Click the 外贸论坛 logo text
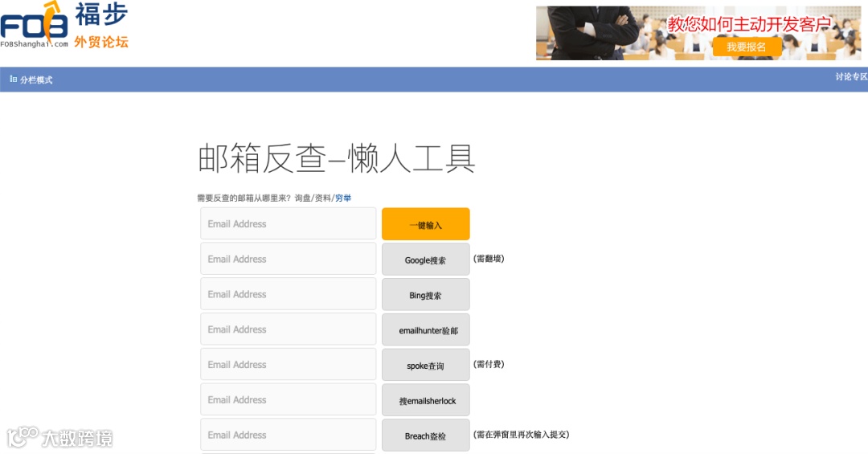 click(x=101, y=42)
